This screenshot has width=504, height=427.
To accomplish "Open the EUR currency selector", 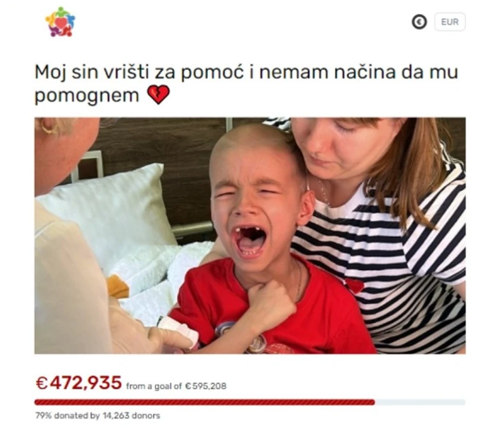I will 450,22.
